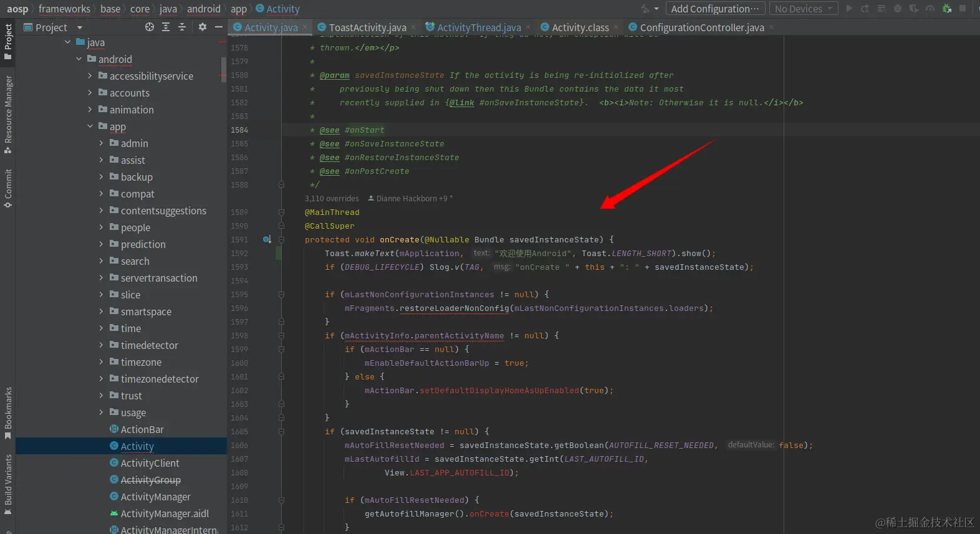The image size is (980, 534).
Task: Click the Profile app gauge icon
Action: (x=930, y=9)
